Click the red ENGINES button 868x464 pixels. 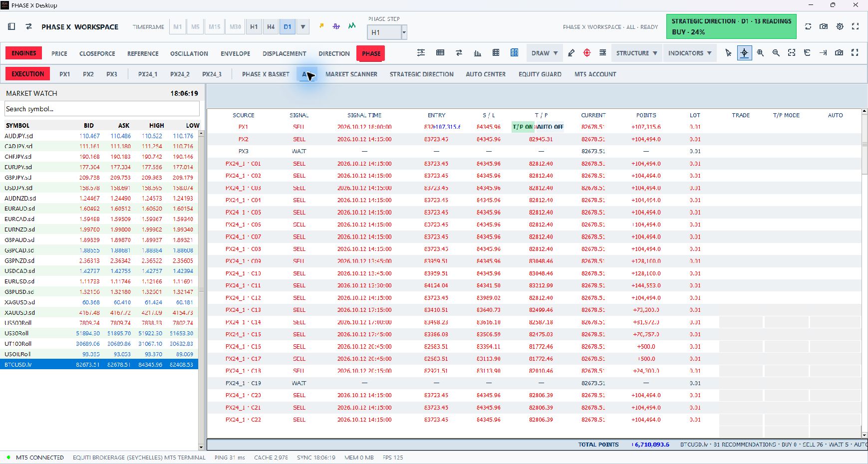coord(24,53)
